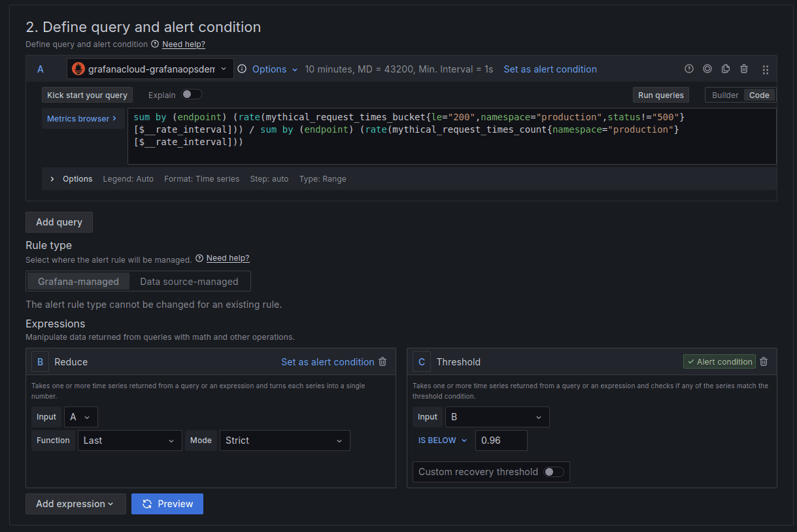Duplicate query A using the copy icon
The width and height of the screenshot is (797, 532).
pyautogui.click(x=726, y=69)
